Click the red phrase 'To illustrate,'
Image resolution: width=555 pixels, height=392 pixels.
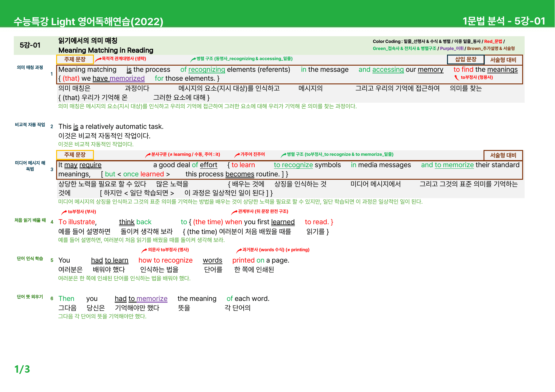(x=78, y=222)
